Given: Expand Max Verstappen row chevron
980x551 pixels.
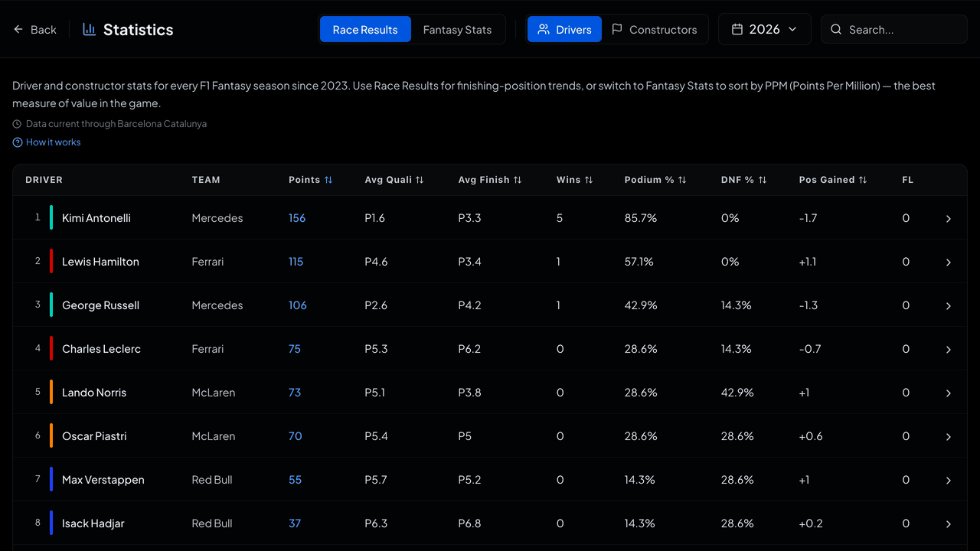Looking at the screenshot, I should point(948,481).
